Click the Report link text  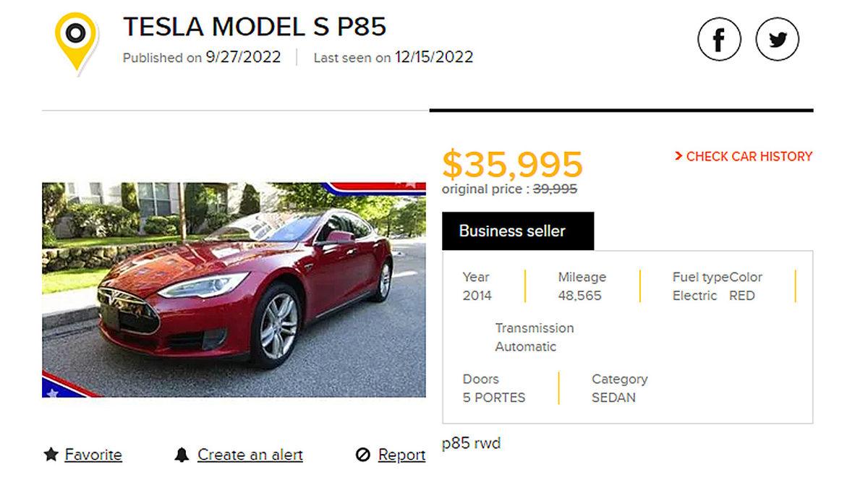(x=401, y=455)
